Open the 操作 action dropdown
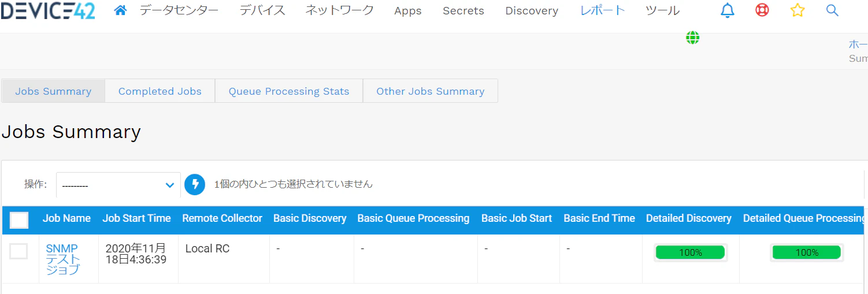 [x=118, y=185]
